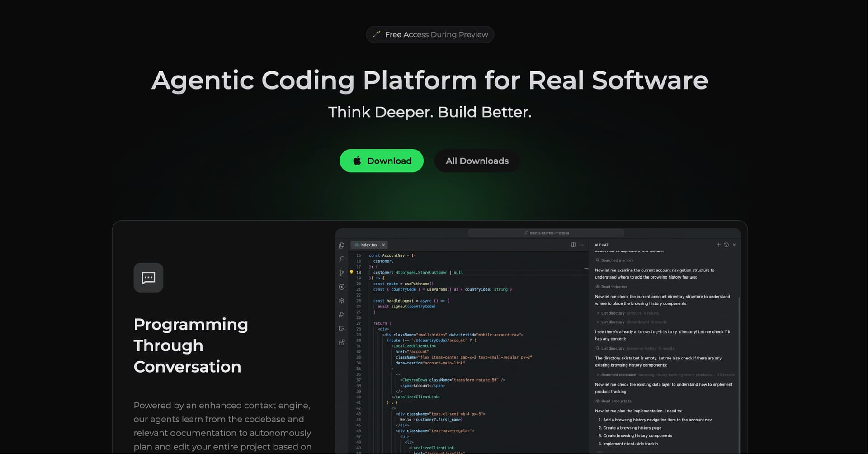The height and width of the screenshot is (454, 868).
Task: Open the Source Control branch icon
Action: 341,273
